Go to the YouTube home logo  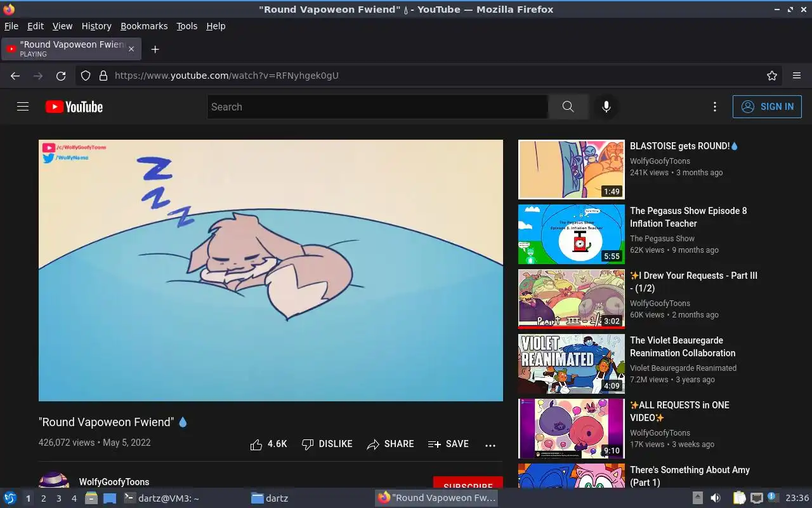[74, 107]
